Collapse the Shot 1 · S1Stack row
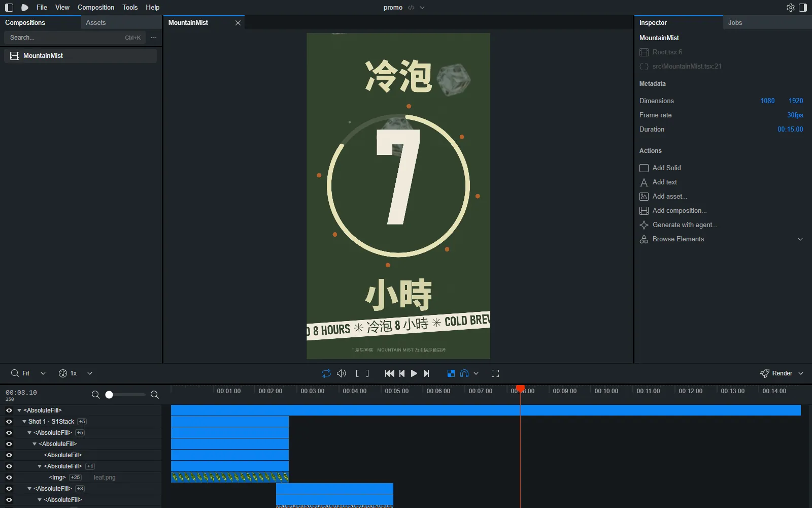This screenshot has width=812, height=508. pos(24,422)
